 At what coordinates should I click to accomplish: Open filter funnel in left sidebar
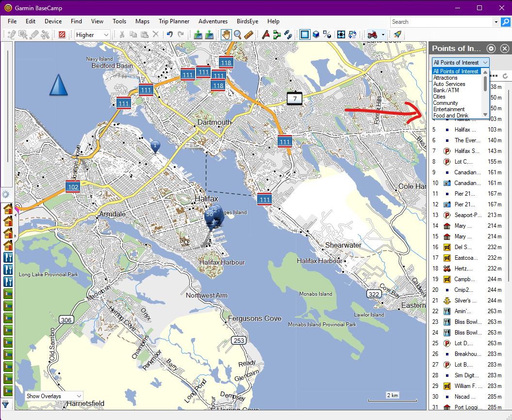pyautogui.click(x=5, y=404)
